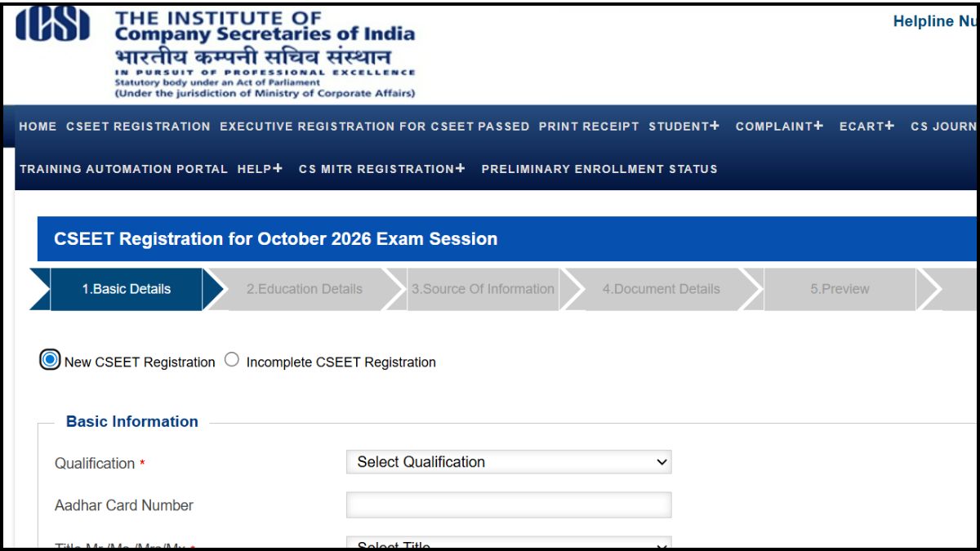Jump to the Document Details step

coord(661,289)
